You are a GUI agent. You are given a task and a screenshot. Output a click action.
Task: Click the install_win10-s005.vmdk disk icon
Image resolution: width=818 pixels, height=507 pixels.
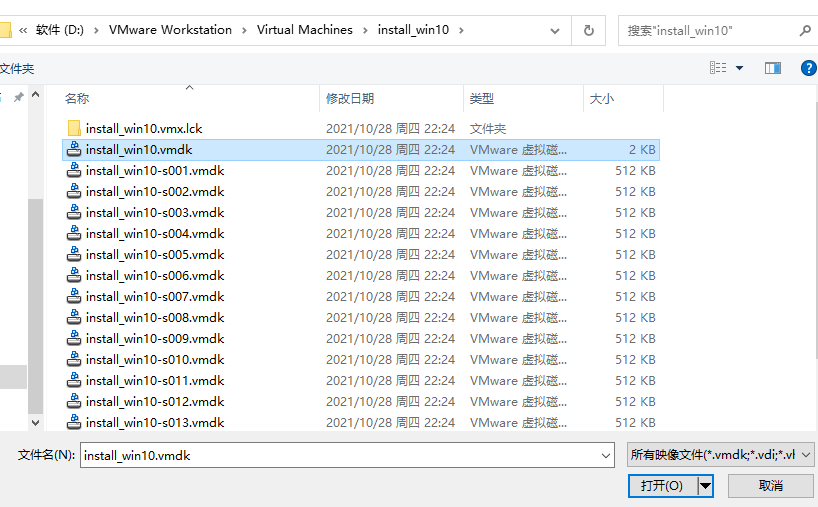[74, 254]
